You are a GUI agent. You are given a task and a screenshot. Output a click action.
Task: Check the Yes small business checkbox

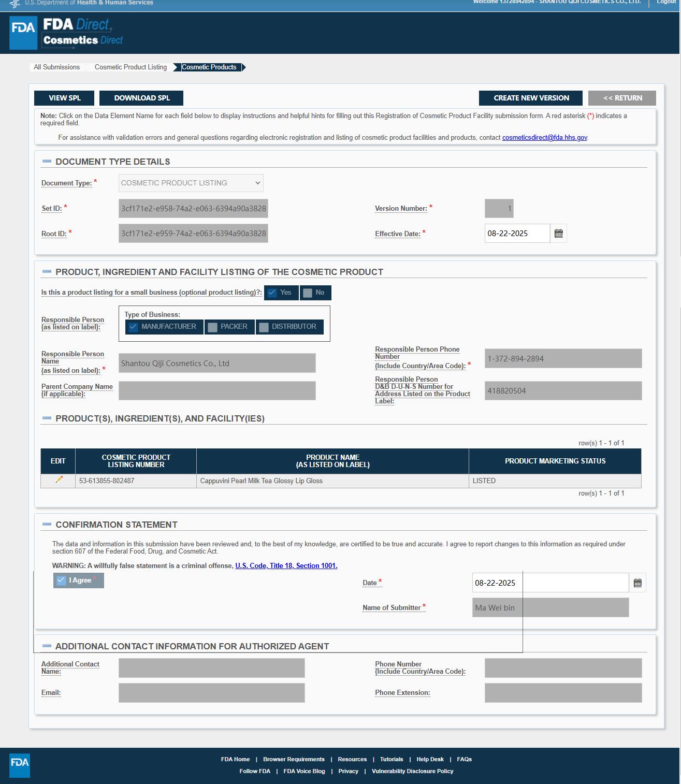tap(272, 293)
